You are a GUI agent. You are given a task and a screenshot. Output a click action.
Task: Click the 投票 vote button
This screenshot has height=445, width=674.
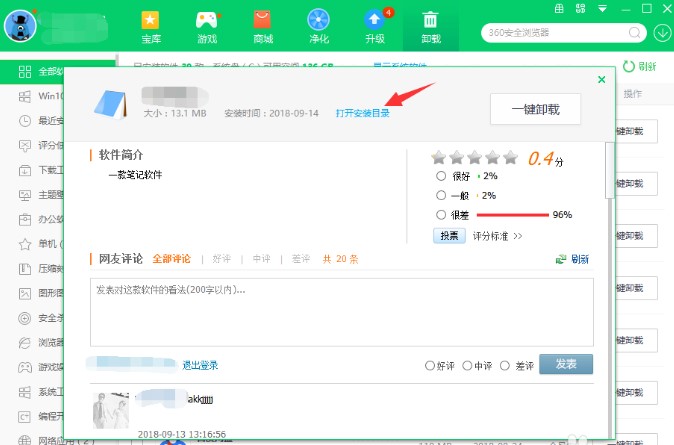pyautogui.click(x=449, y=236)
